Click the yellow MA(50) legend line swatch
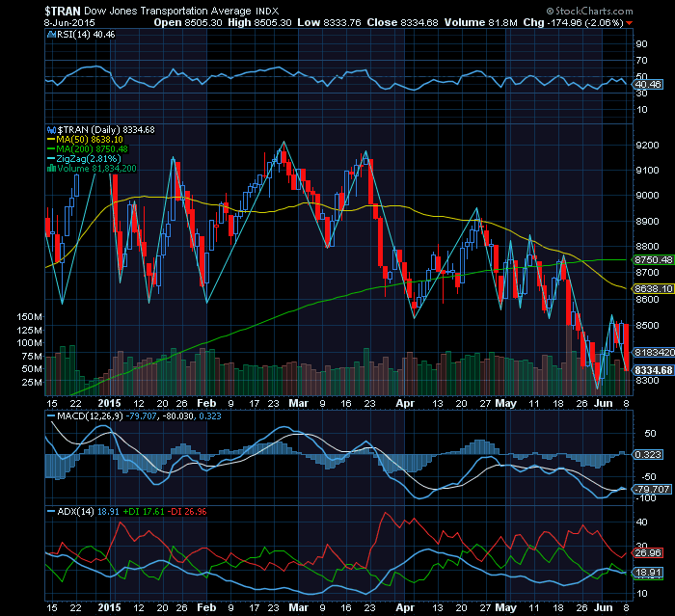Viewport: 675px width, 616px height. tap(51, 140)
